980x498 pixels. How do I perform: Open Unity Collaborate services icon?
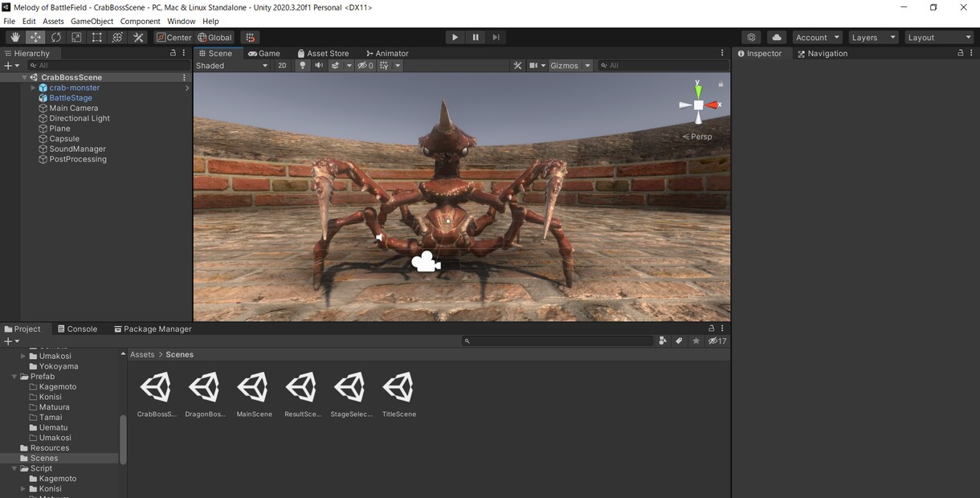click(751, 37)
